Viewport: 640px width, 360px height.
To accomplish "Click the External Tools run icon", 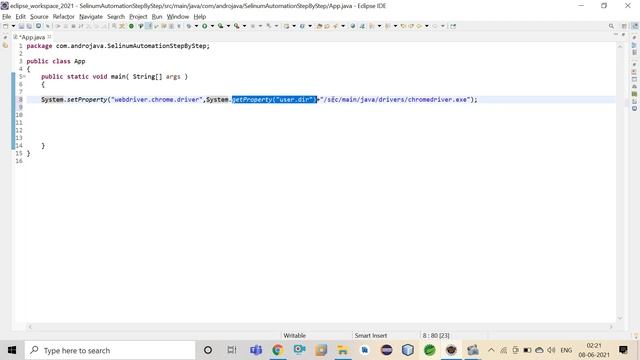I will tap(236, 26).
